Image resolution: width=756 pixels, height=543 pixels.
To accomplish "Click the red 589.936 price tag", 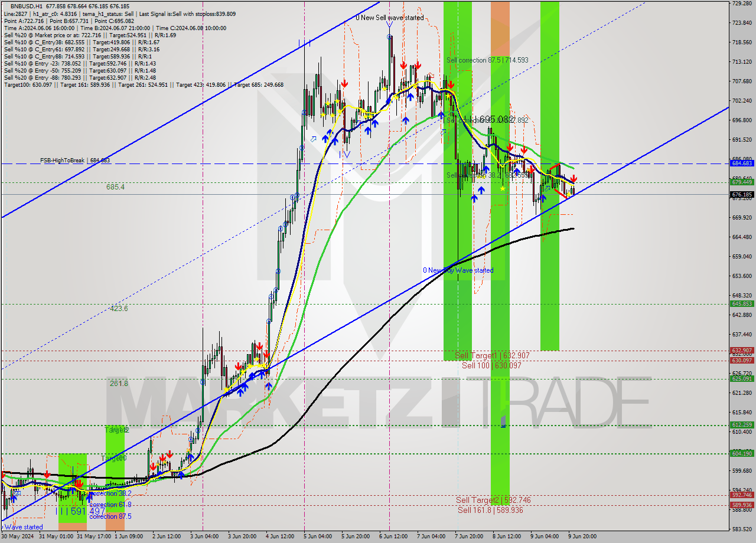I will tap(742, 505).
